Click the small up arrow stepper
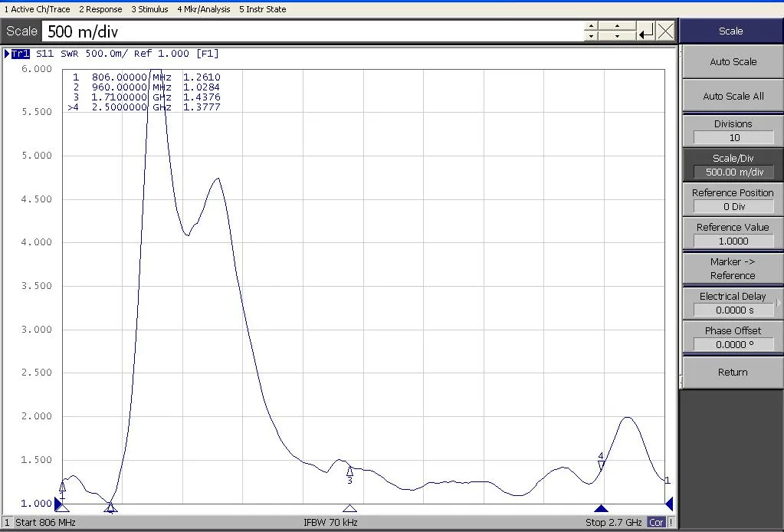This screenshot has height=532, width=784. pos(590,27)
